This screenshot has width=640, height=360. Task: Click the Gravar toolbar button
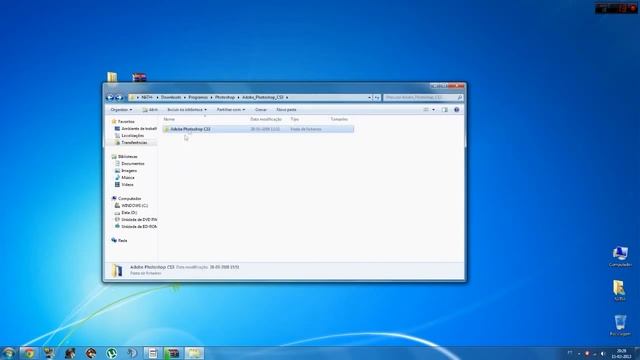pos(261,110)
